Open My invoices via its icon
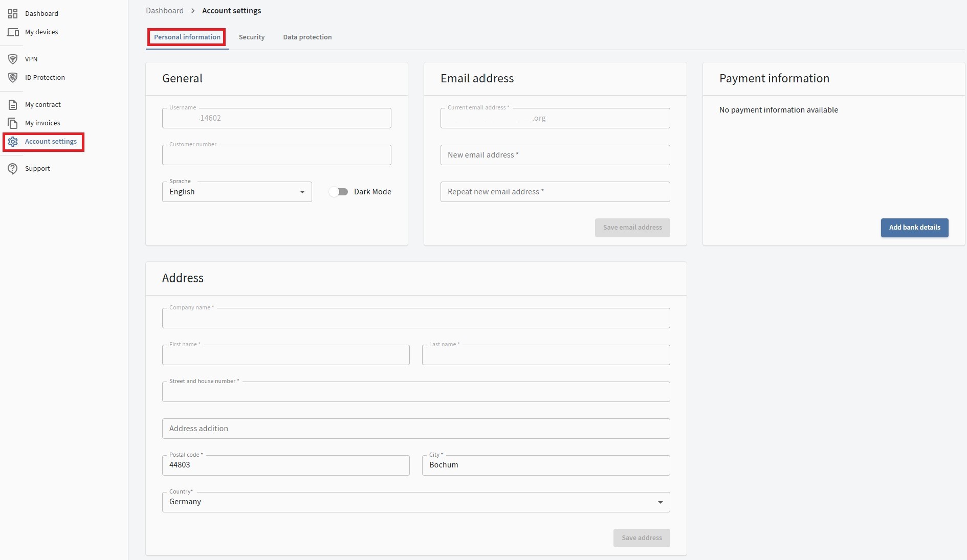 click(x=13, y=123)
